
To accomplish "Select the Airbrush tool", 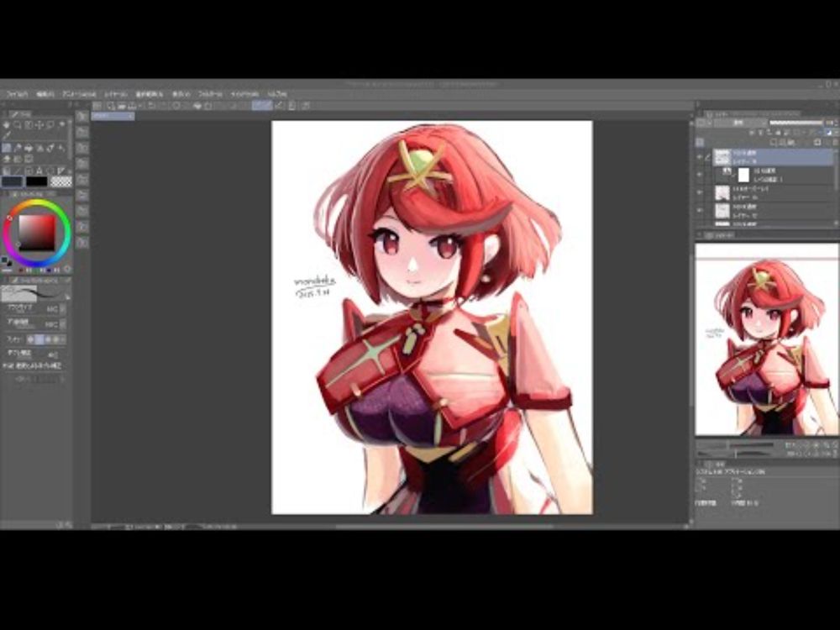I will tap(39, 149).
